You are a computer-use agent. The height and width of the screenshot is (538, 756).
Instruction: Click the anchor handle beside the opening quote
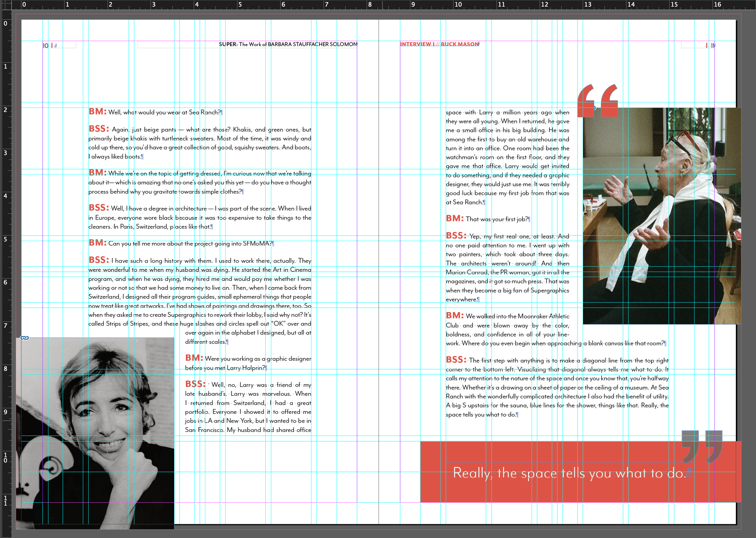(x=595, y=108)
